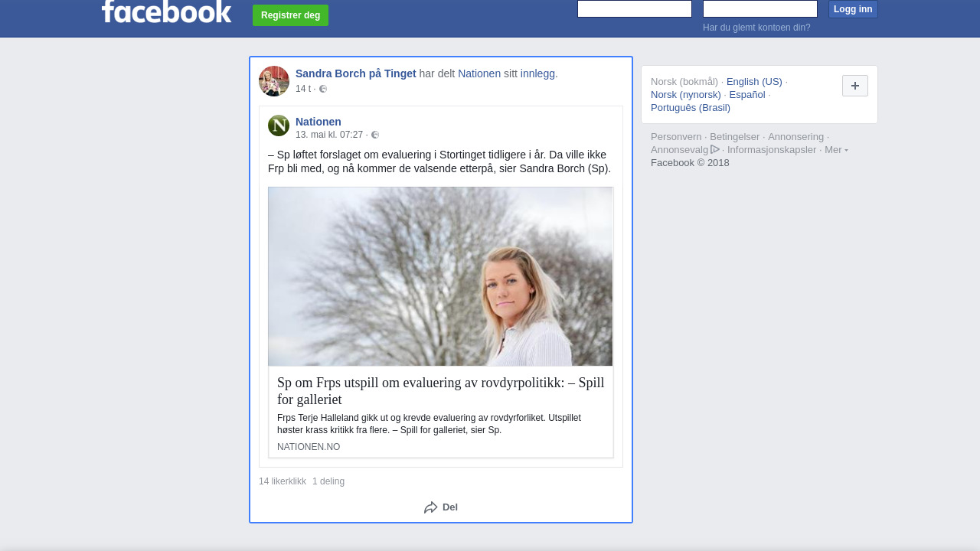
Task: Click the article description starting Frps Terje Halleland
Action: click(x=429, y=424)
